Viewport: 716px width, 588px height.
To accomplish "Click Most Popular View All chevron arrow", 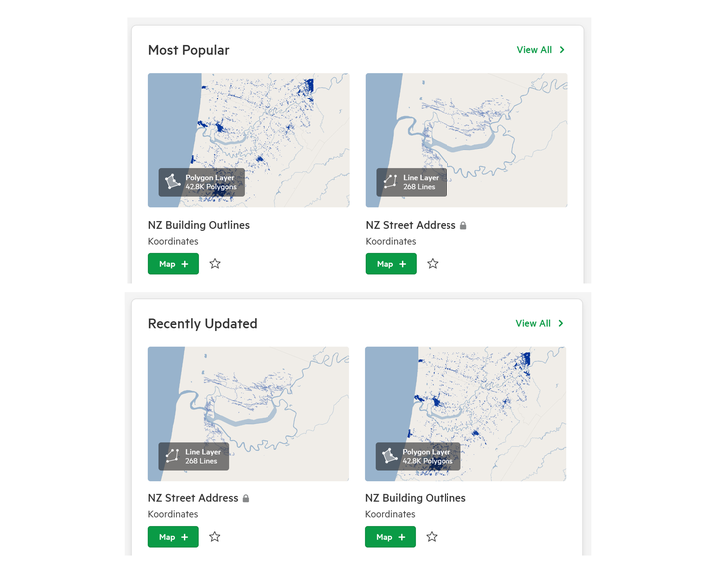I will click(x=562, y=50).
